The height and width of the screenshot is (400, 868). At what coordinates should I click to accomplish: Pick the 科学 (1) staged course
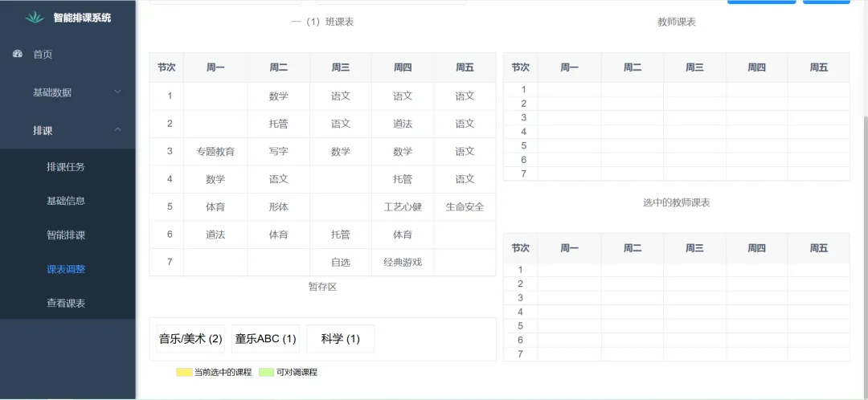pyautogui.click(x=340, y=339)
